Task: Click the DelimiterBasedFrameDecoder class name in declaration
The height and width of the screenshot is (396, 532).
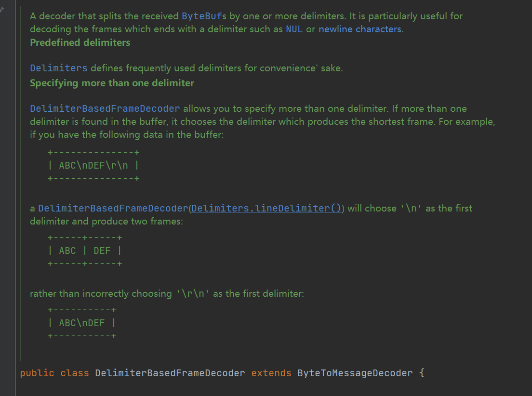Action: 170,373
